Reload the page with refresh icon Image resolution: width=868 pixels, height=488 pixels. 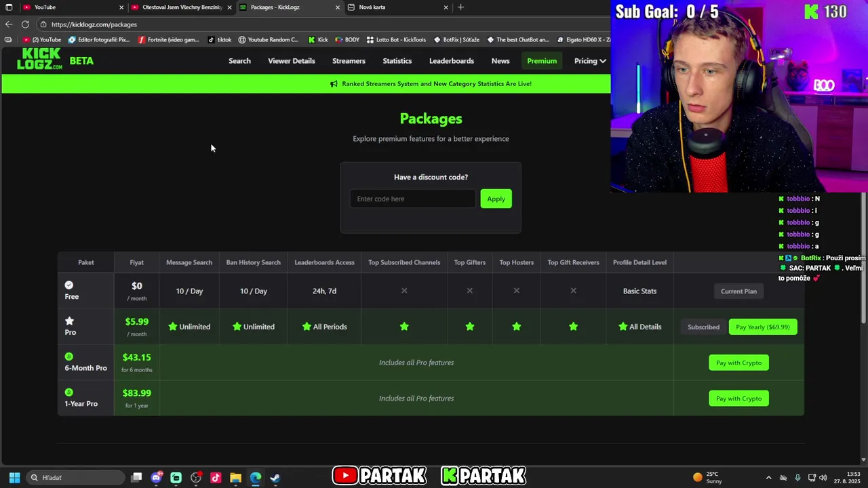(25, 24)
